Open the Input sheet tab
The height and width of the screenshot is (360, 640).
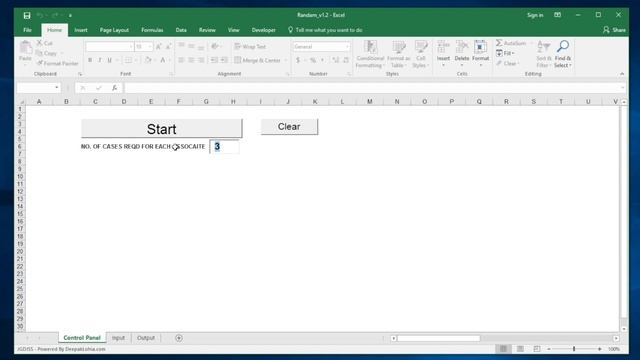[x=118, y=338]
